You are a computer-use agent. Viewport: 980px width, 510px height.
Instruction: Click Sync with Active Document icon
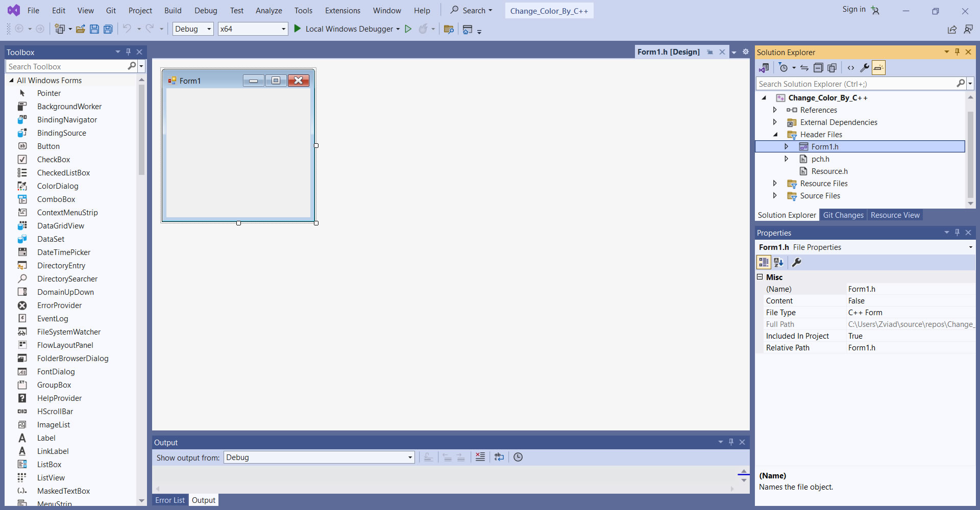804,68
